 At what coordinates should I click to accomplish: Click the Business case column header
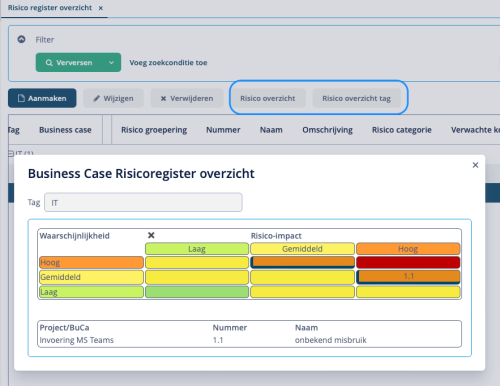pyautogui.click(x=65, y=130)
